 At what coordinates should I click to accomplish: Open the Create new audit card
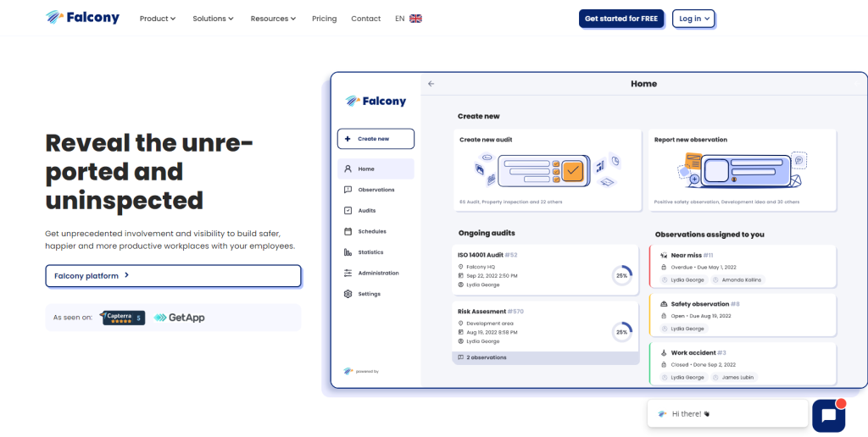click(547, 170)
